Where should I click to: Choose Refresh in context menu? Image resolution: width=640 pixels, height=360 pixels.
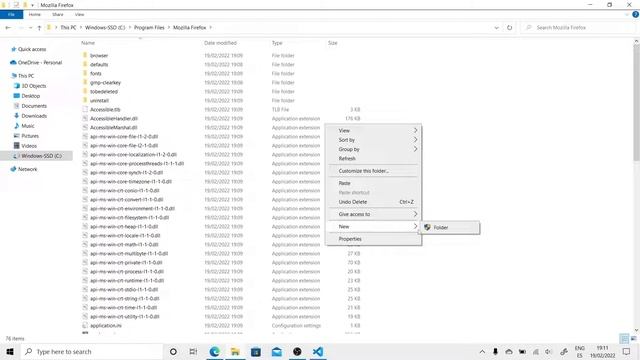(373, 158)
